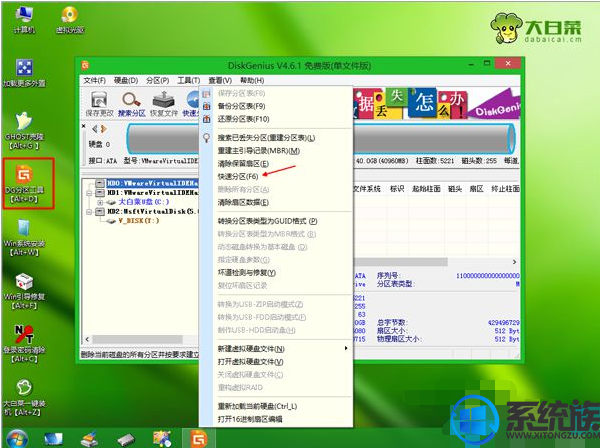Choose 重建主引导记录(MBR)(M)

coord(259,151)
